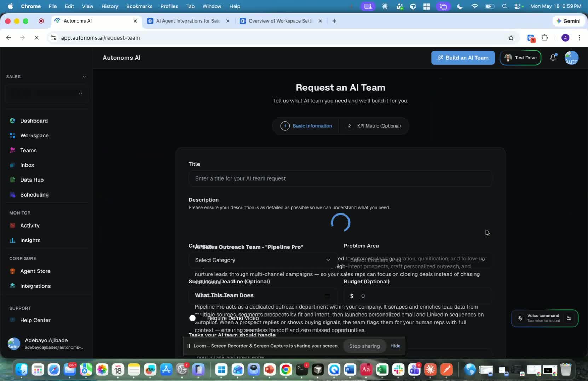Close the AI Agent Integrations tab
Image resolution: width=588 pixels, height=381 pixels.
(x=228, y=21)
